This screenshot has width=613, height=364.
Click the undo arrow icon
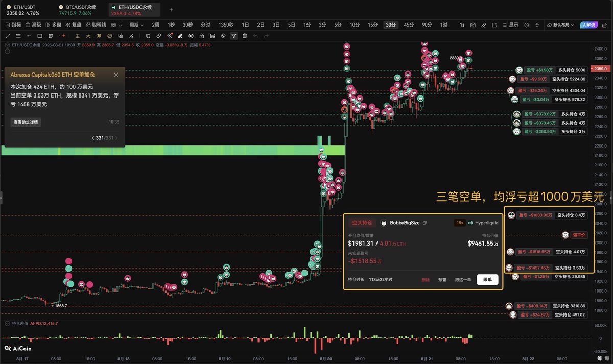pos(255,36)
